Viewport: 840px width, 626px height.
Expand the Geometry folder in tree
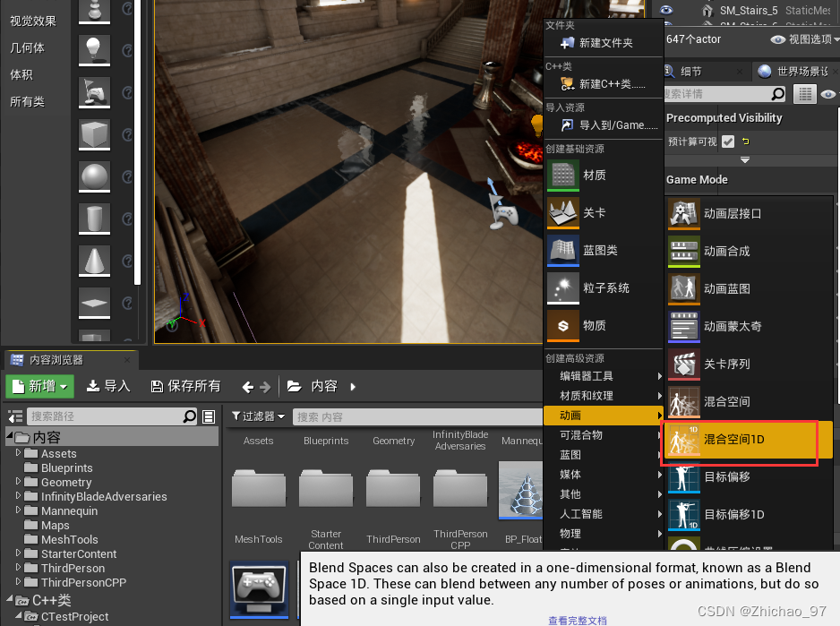[x=18, y=481]
